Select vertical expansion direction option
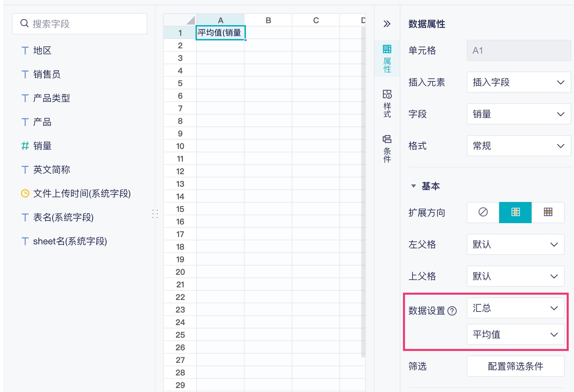574x392 pixels. (515, 212)
